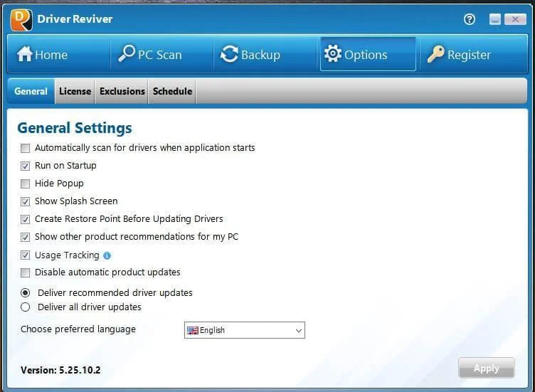Click the house icon beside Home

(25, 54)
